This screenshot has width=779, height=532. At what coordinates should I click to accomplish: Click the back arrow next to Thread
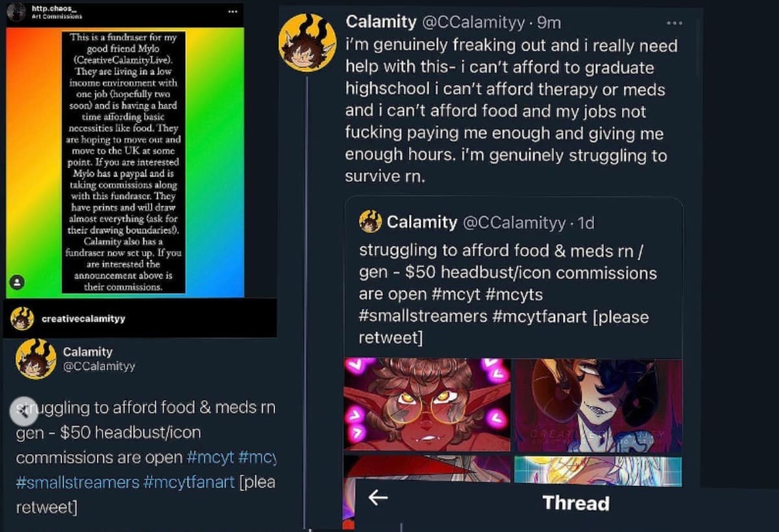(x=378, y=498)
